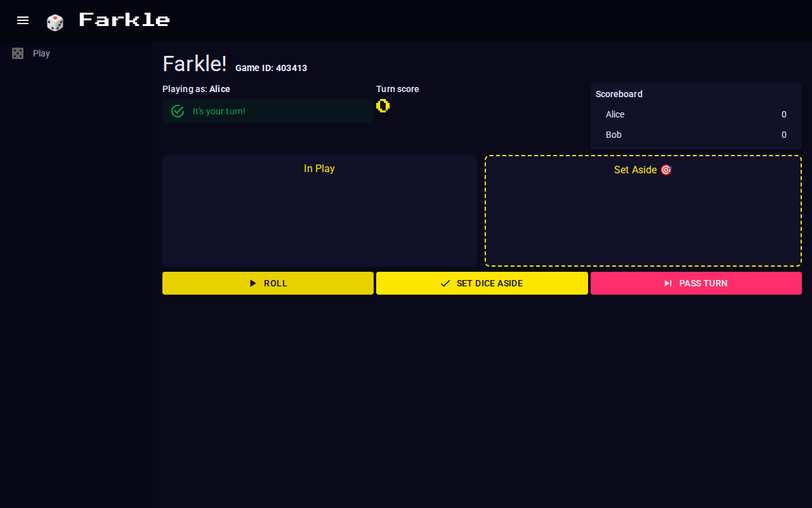Click the Scoreboard heading
The image size is (812, 508).
pos(619,94)
